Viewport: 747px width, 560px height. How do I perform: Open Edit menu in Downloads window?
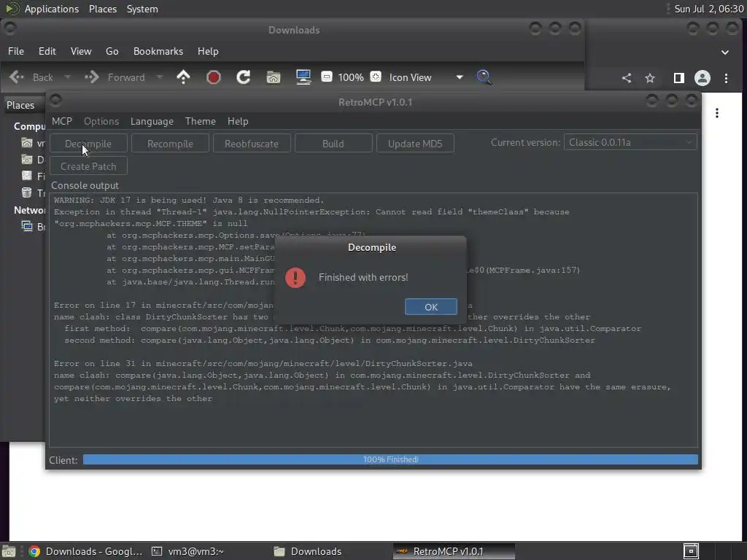coord(47,51)
